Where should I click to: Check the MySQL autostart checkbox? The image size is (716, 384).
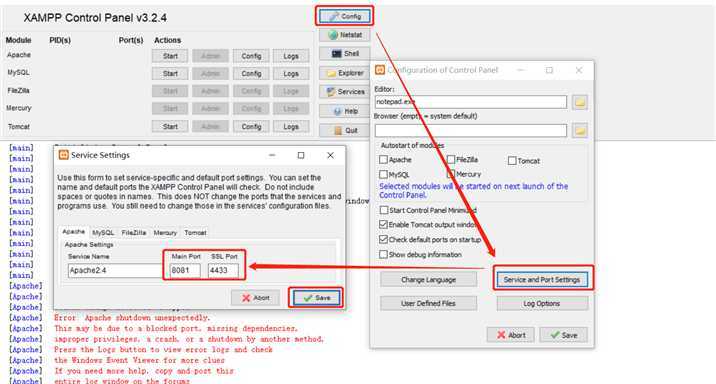click(384, 174)
